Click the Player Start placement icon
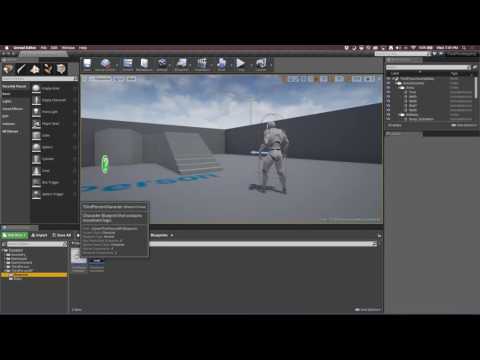The image size is (480, 360). point(36,124)
